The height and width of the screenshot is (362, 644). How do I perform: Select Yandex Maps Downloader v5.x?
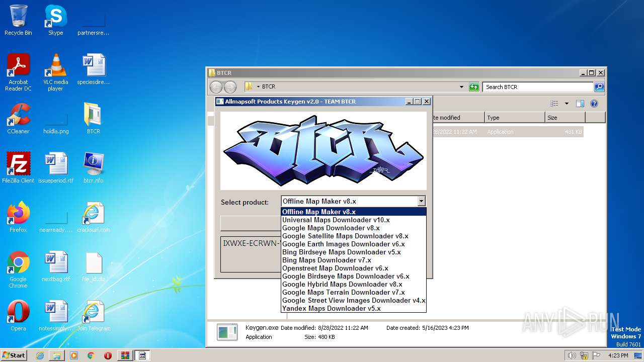[354, 308]
